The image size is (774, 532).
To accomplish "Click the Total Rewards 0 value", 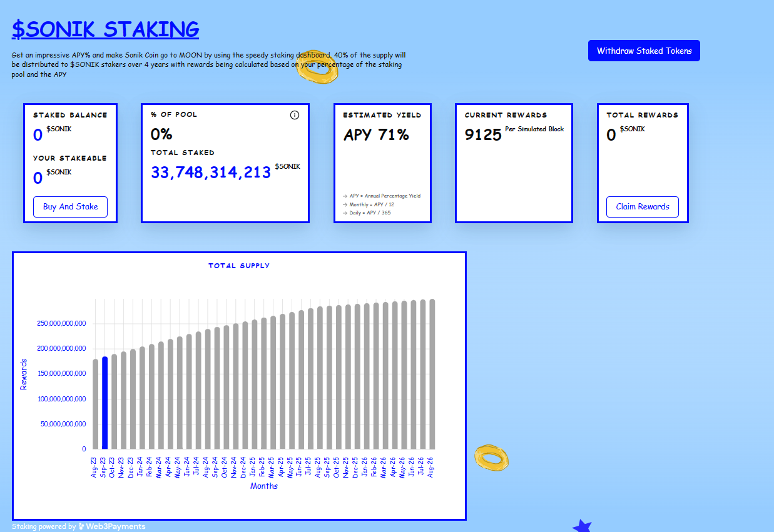I will (x=611, y=135).
